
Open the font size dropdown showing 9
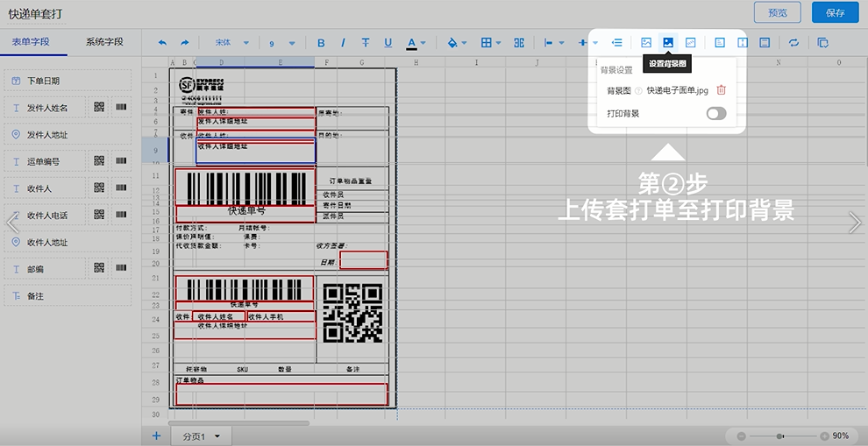point(281,42)
